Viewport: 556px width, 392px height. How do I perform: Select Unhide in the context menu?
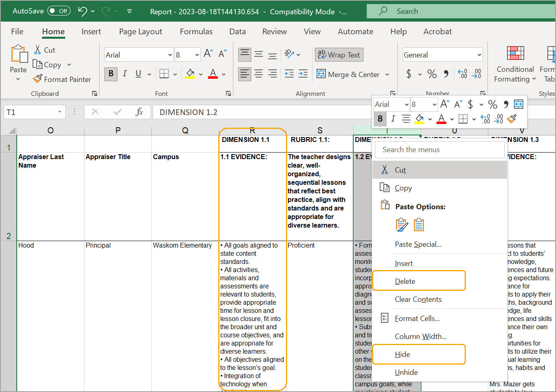click(406, 372)
